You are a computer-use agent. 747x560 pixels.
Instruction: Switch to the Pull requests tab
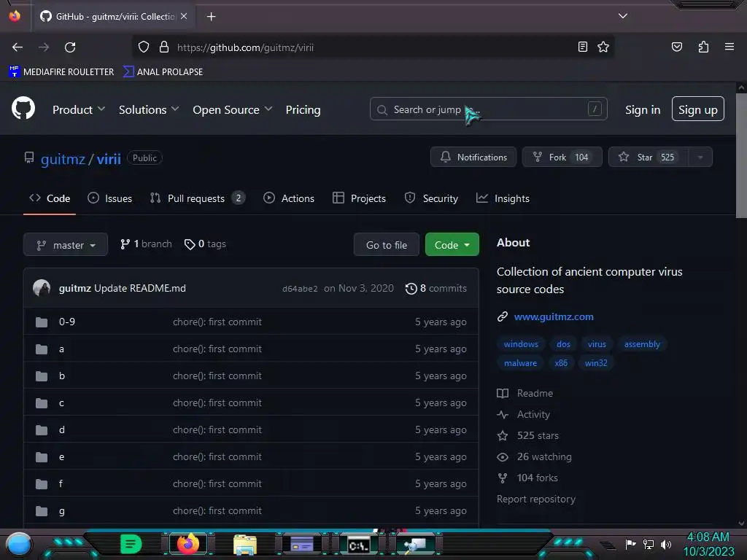click(197, 198)
